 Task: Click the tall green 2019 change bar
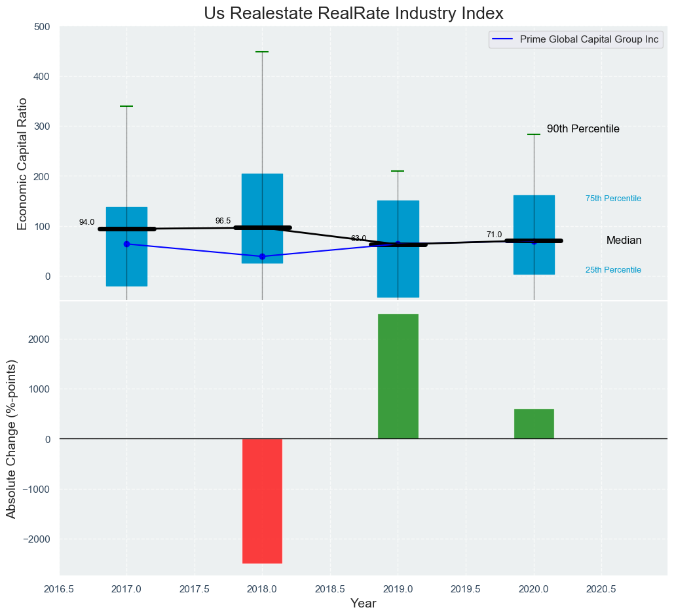pos(398,376)
